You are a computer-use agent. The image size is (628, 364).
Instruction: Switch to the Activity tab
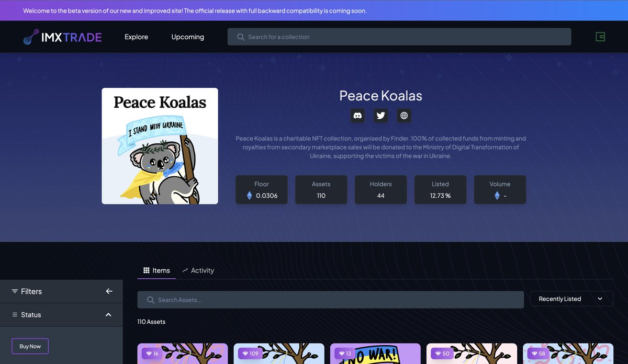tap(198, 270)
